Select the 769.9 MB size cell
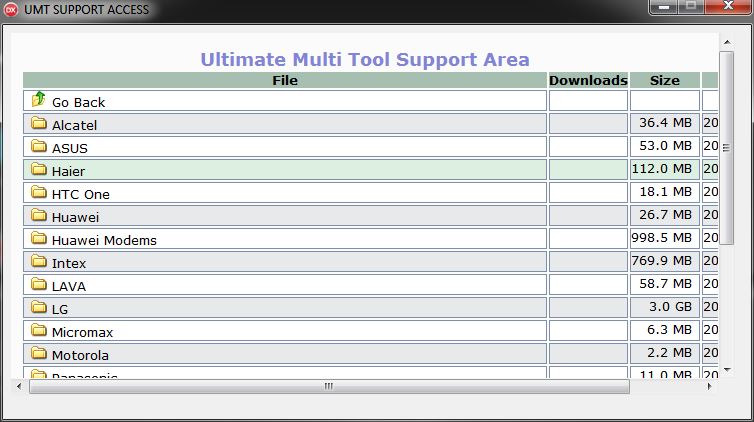Screen dimensions: 754x422 point(665,262)
